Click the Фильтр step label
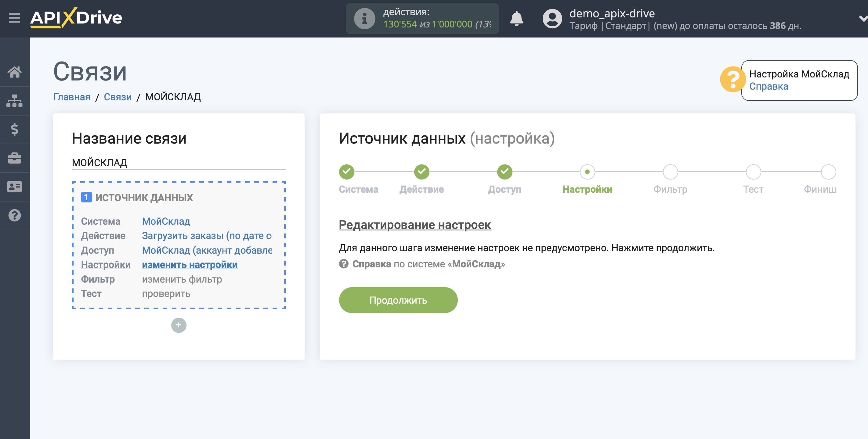This screenshot has height=439, width=868. [x=670, y=189]
